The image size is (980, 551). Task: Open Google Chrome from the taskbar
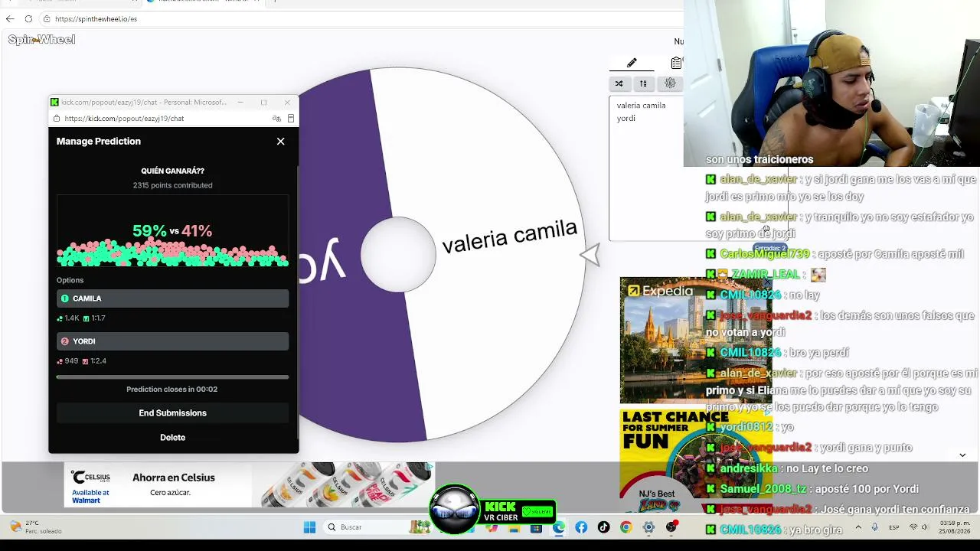pyautogui.click(x=626, y=527)
